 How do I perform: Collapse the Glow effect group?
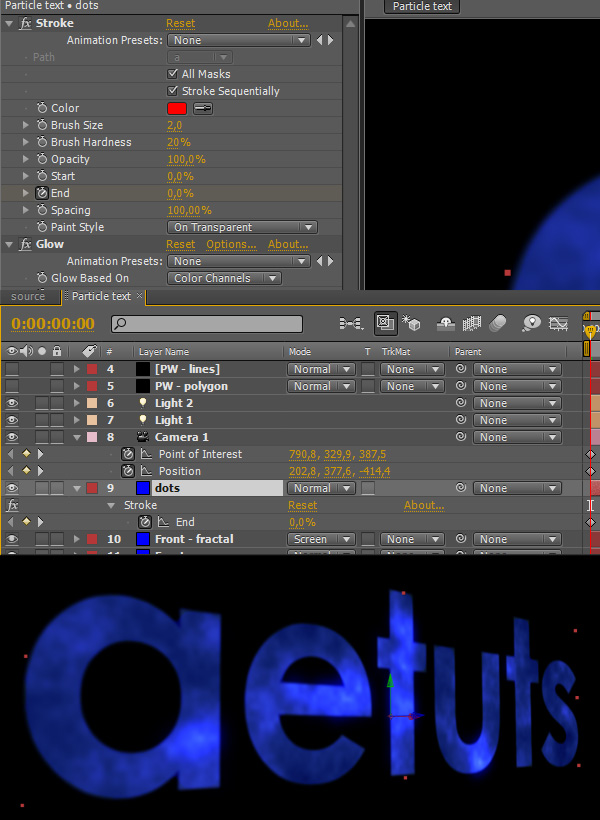click(9, 244)
